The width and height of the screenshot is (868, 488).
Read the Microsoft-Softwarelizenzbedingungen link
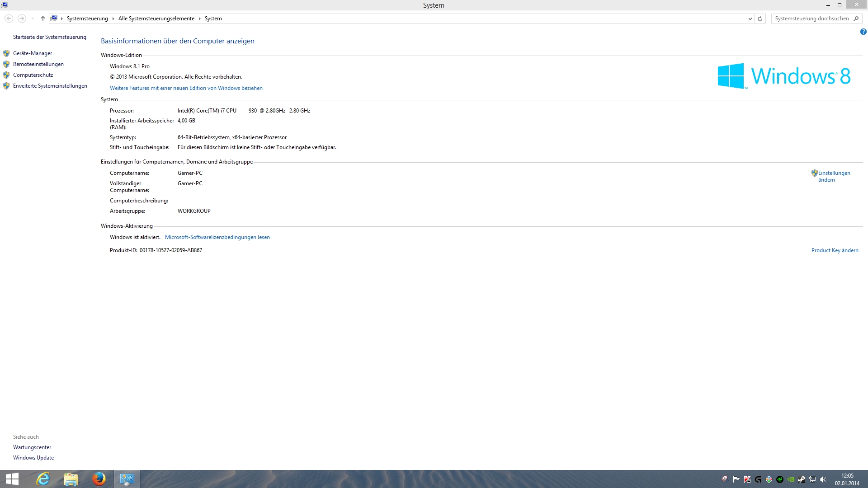(217, 237)
